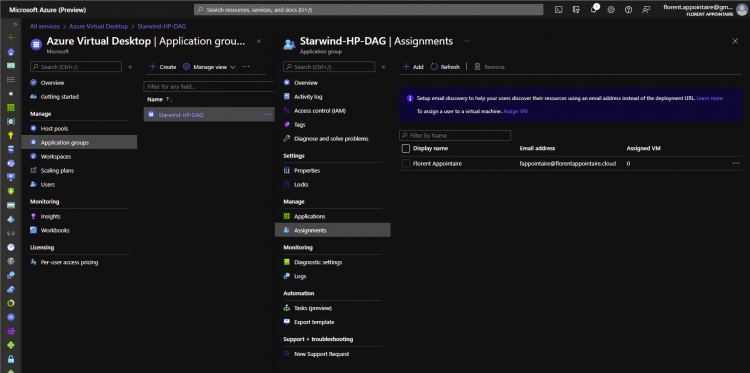Go to Home via the sidebar house icon

(x=11, y=52)
